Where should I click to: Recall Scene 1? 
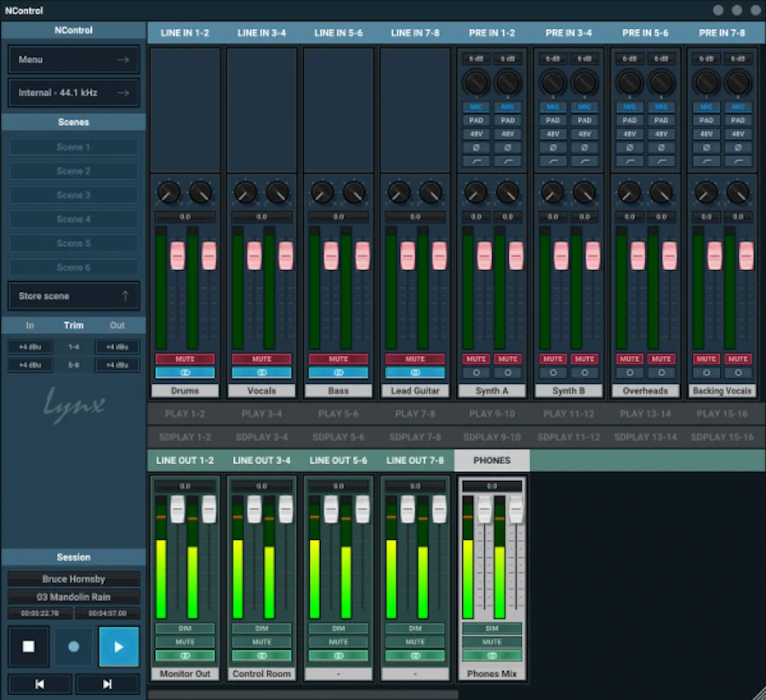tap(74, 147)
